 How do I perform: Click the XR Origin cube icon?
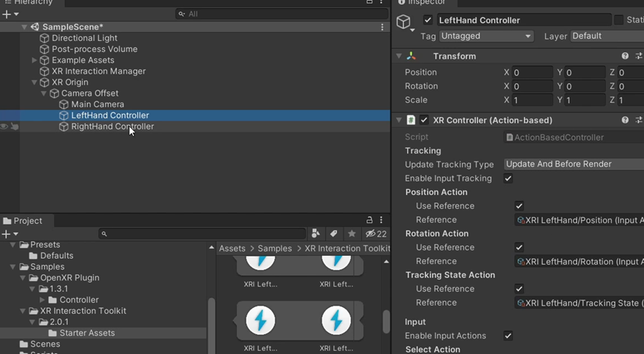[45, 83]
